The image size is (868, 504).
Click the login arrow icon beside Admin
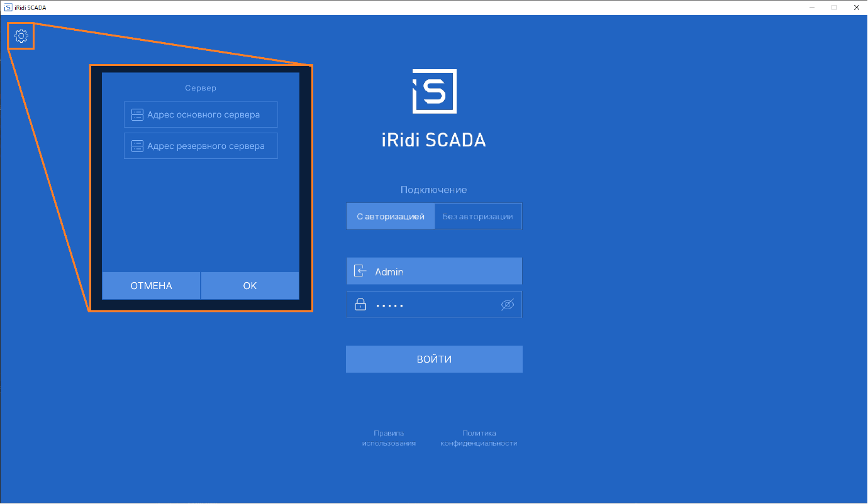click(x=360, y=271)
